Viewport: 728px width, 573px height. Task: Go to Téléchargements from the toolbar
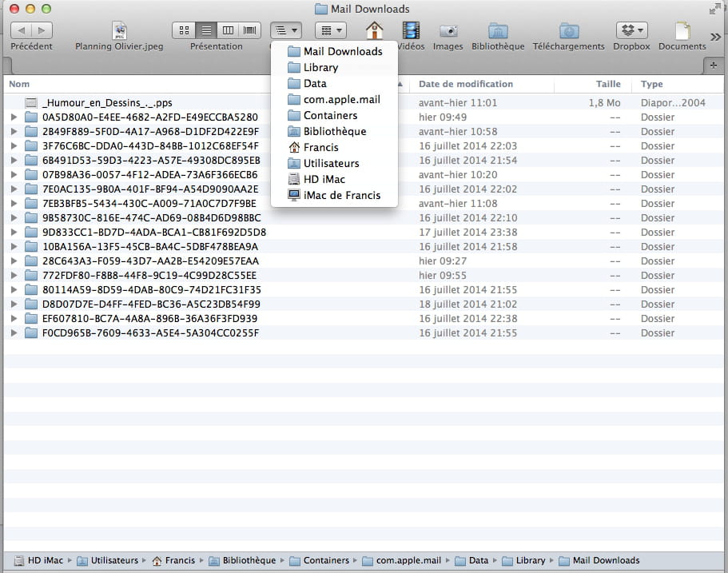[568, 31]
